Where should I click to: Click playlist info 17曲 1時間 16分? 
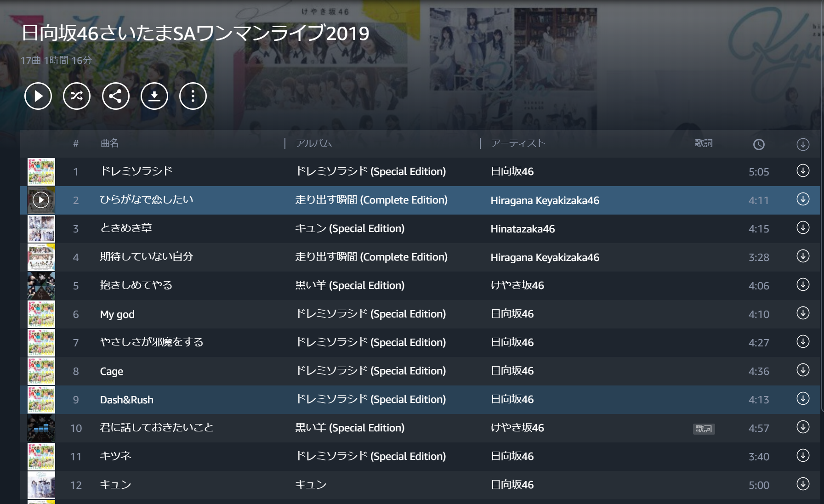coord(56,60)
